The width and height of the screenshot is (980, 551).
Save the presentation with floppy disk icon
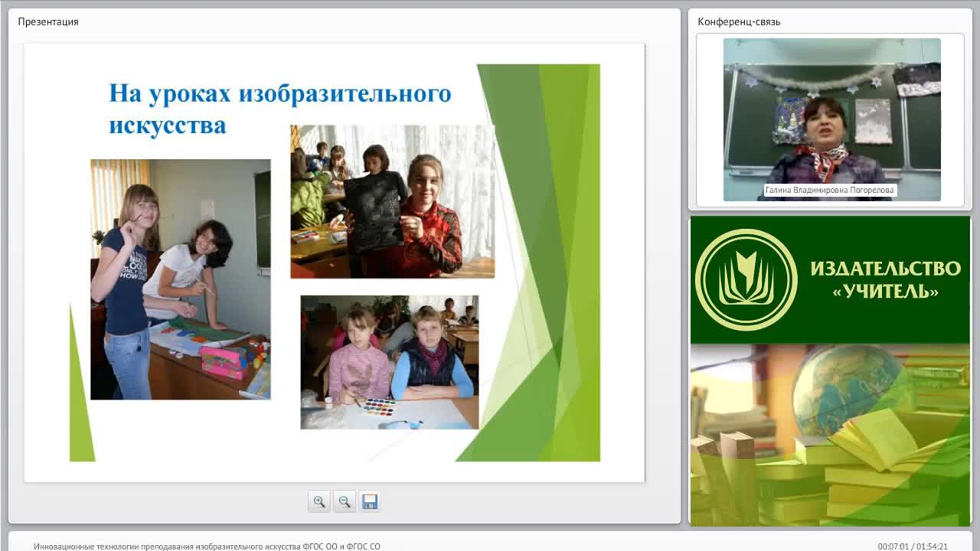pyautogui.click(x=370, y=502)
